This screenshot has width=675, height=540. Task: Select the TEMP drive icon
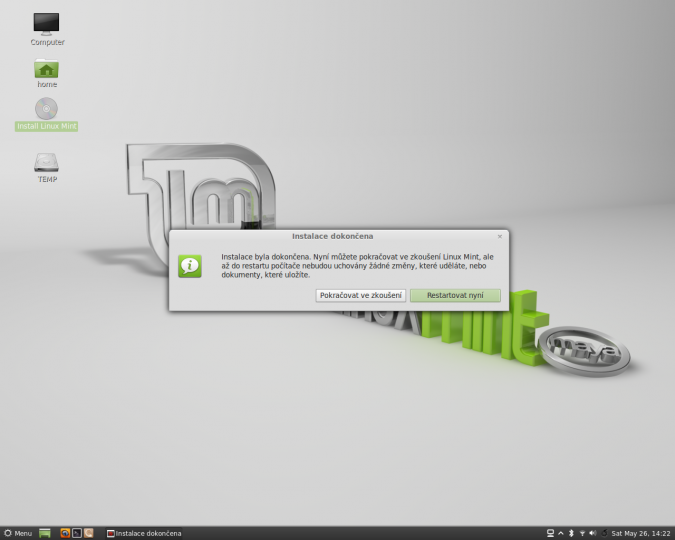pyautogui.click(x=46, y=162)
